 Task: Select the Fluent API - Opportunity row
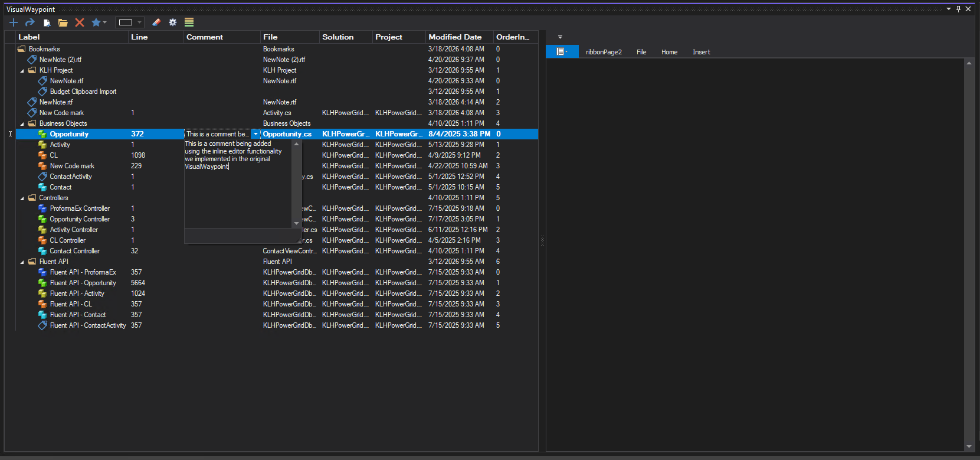click(277, 283)
